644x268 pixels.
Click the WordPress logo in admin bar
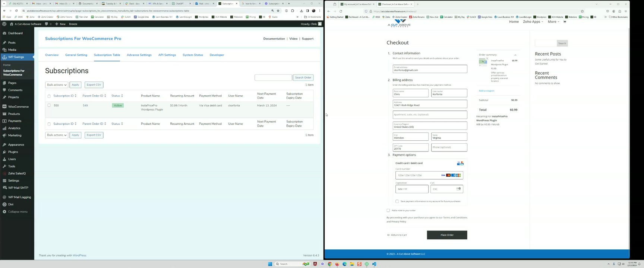pos(4,24)
